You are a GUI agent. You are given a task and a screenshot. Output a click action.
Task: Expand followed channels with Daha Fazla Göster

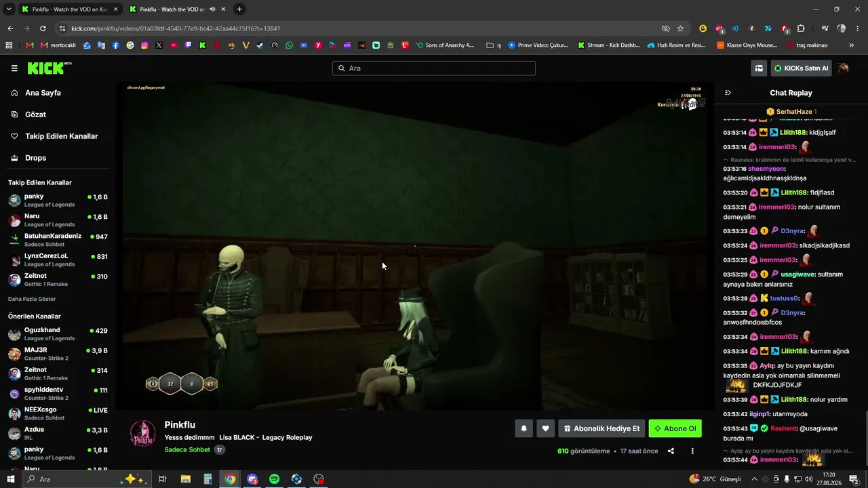[x=32, y=299]
